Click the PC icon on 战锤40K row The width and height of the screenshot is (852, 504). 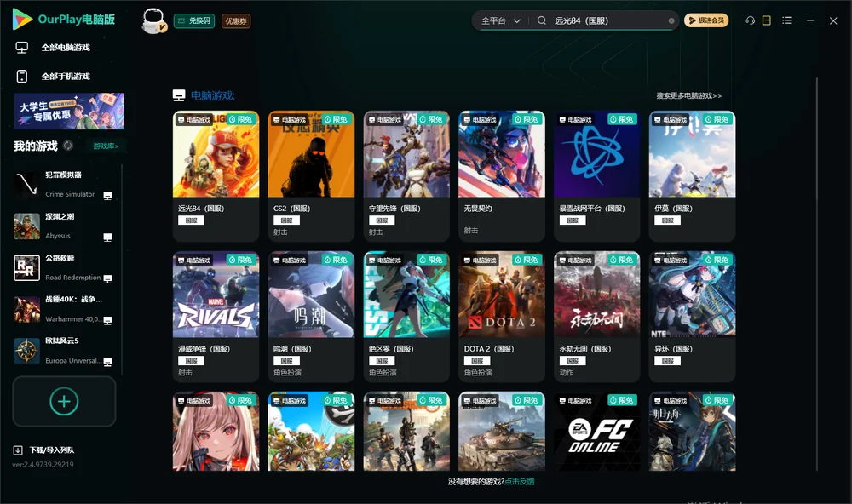pyautogui.click(x=107, y=320)
